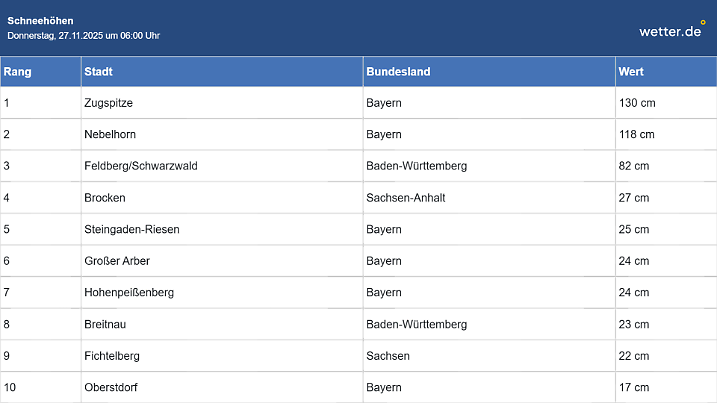Select the Großer Arber cell
The height and width of the screenshot is (403, 717).
pos(117,261)
